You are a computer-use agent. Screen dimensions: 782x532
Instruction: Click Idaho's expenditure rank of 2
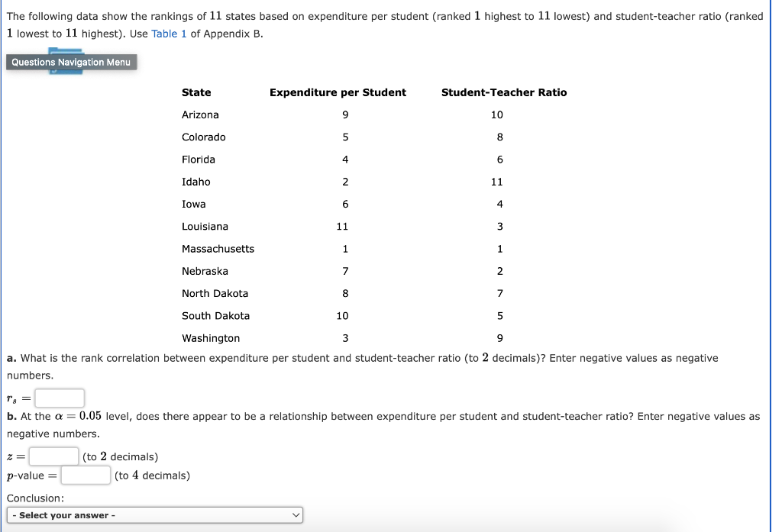[x=345, y=182]
